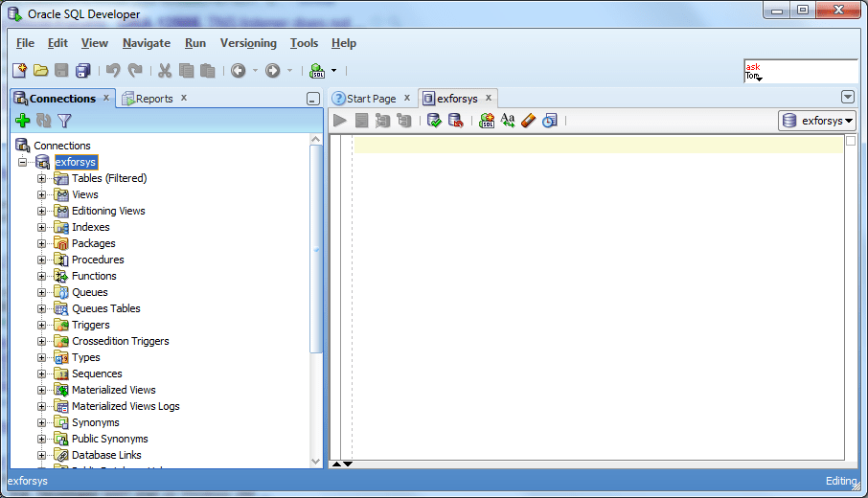Open the File menu

(x=26, y=43)
